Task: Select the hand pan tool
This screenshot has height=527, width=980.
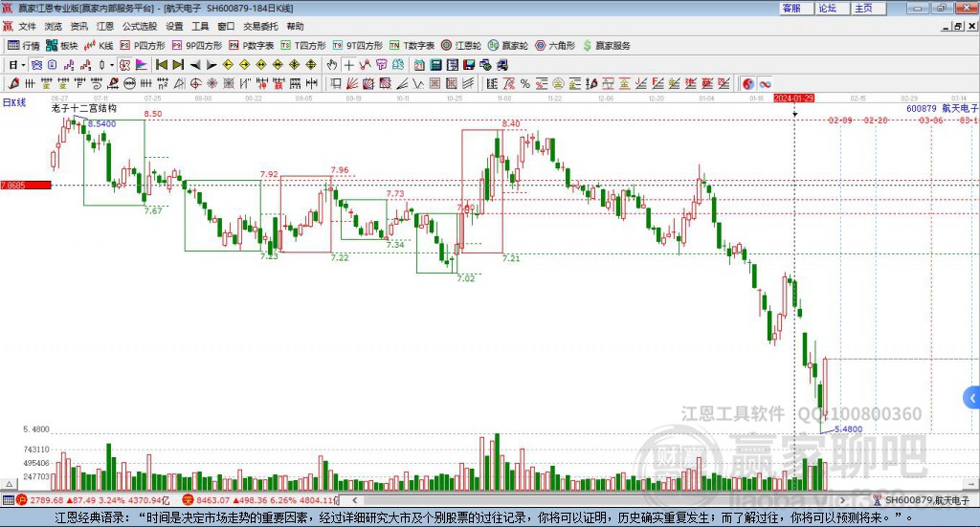Action: tap(332, 65)
